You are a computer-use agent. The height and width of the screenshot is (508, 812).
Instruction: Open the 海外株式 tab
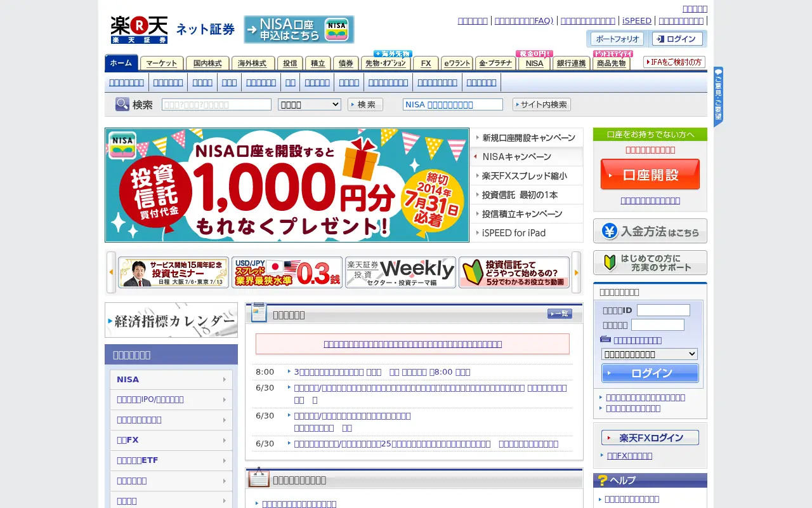(x=252, y=63)
